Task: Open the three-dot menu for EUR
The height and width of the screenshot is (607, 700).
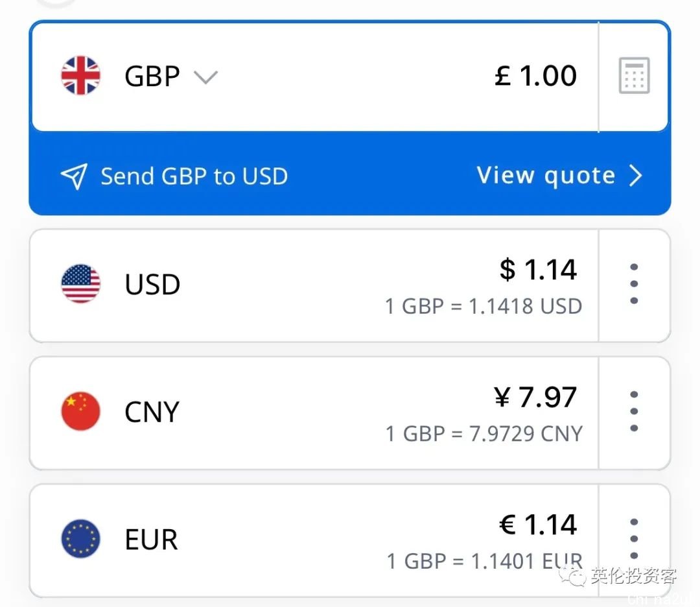Action: tap(634, 539)
